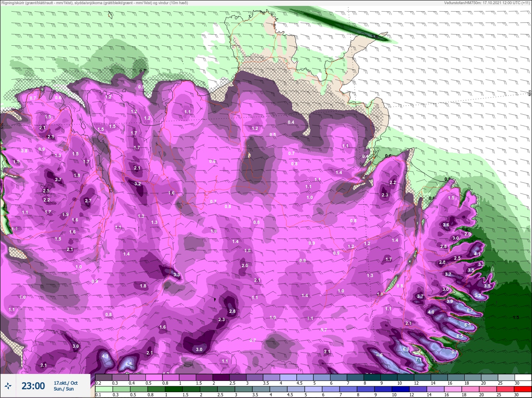Pick upper legend white swatch after 30
Image resolution: width=532 pixels, height=398 pixels.
click(523, 378)
